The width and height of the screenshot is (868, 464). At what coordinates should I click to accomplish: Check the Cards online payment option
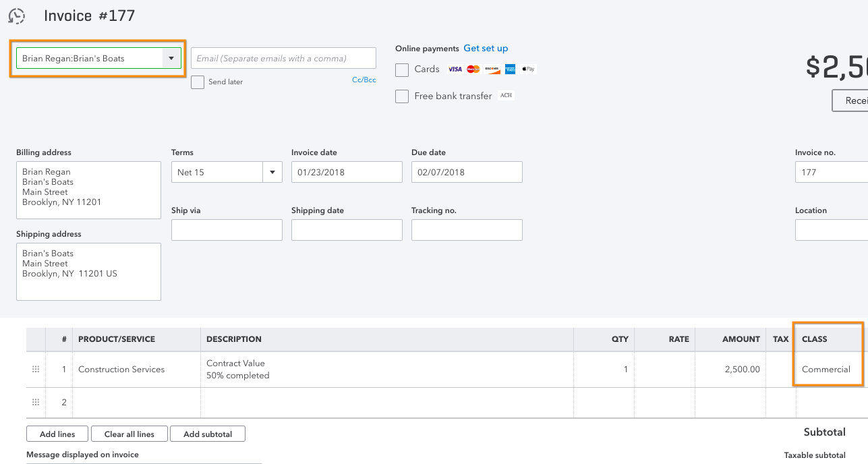point(402,69)
